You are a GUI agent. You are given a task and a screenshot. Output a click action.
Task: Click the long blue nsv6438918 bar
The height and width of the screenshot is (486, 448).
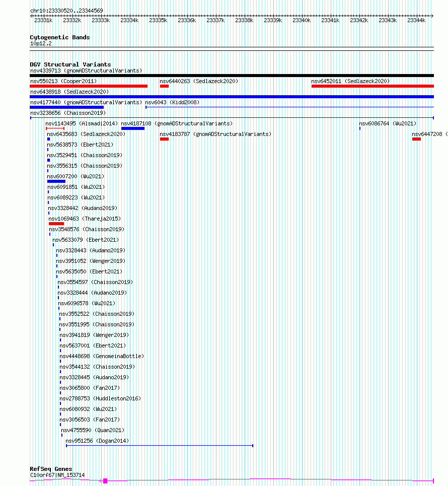coord(232,96)
